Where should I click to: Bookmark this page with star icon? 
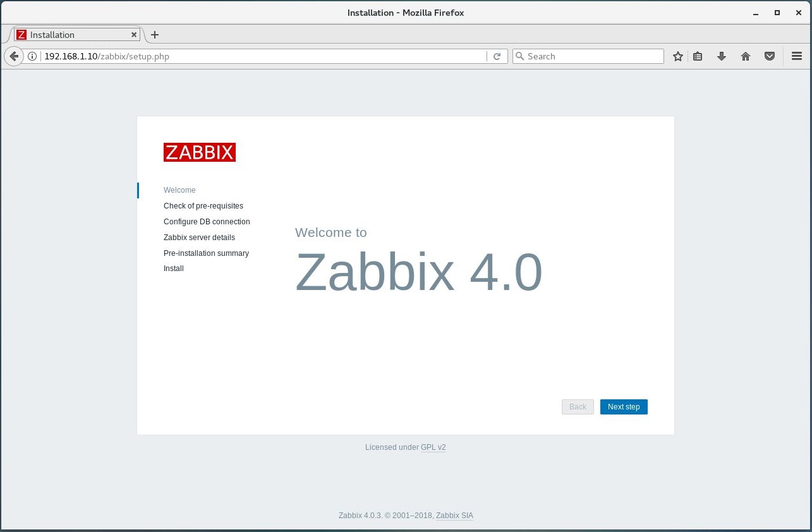point(678,56)
